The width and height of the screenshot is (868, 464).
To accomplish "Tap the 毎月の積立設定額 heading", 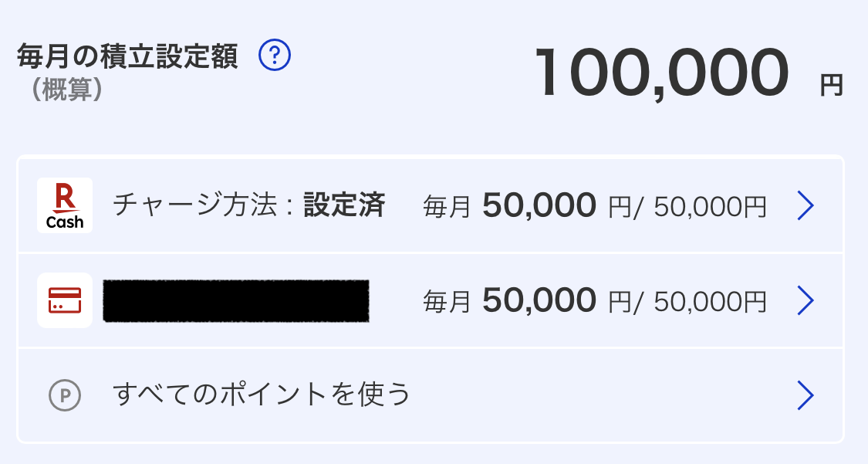I will coord(127,56).
